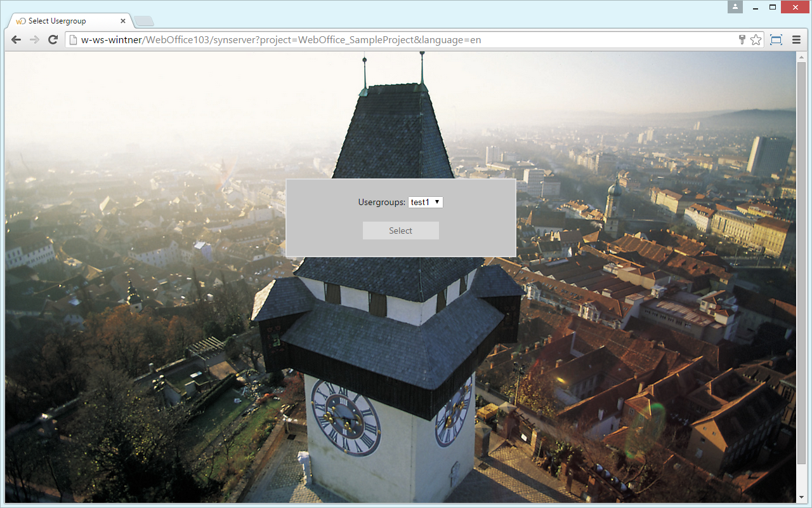Open the Usergroups dropdown
Viewport: 812px width, 508px height.
425,202
